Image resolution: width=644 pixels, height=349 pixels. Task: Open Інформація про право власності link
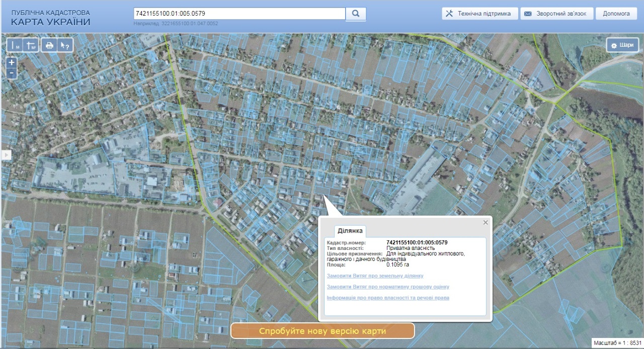click(388, 298)
